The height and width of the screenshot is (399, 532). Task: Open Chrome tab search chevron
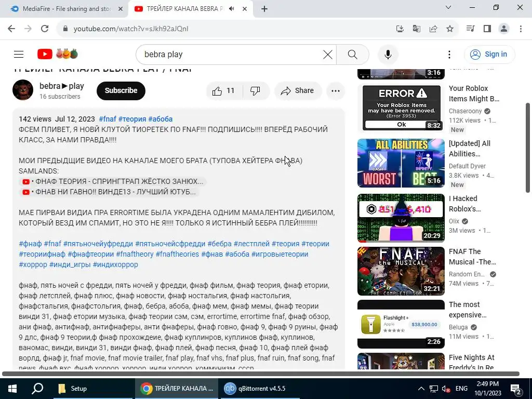(448, 7)
